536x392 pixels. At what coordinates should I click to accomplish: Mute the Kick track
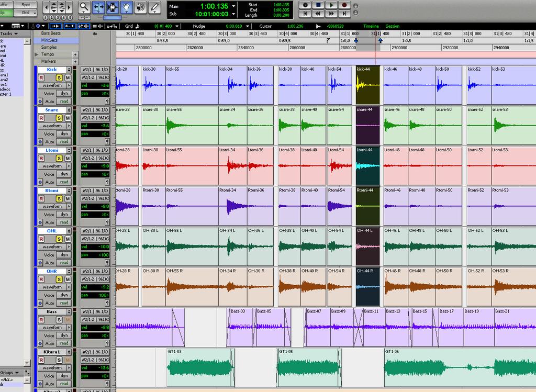tap(68, 77)
